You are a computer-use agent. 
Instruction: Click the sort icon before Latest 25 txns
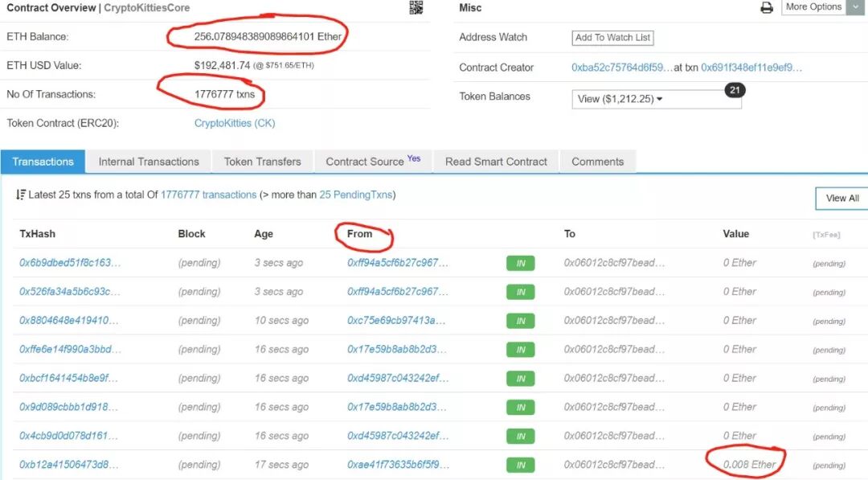20,195
